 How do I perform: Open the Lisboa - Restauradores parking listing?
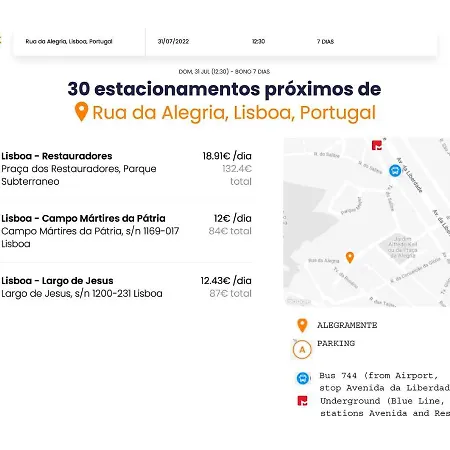[126, 169]
